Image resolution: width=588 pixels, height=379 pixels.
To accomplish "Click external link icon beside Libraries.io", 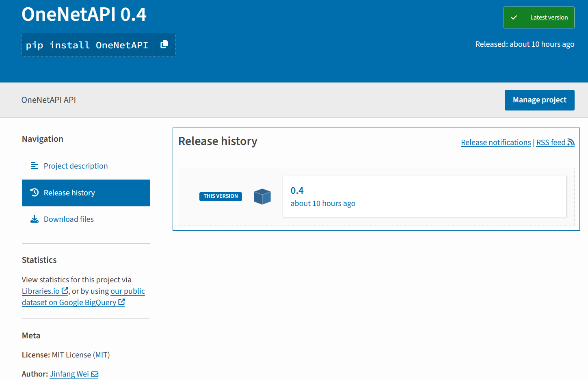I will coord(65,291).
